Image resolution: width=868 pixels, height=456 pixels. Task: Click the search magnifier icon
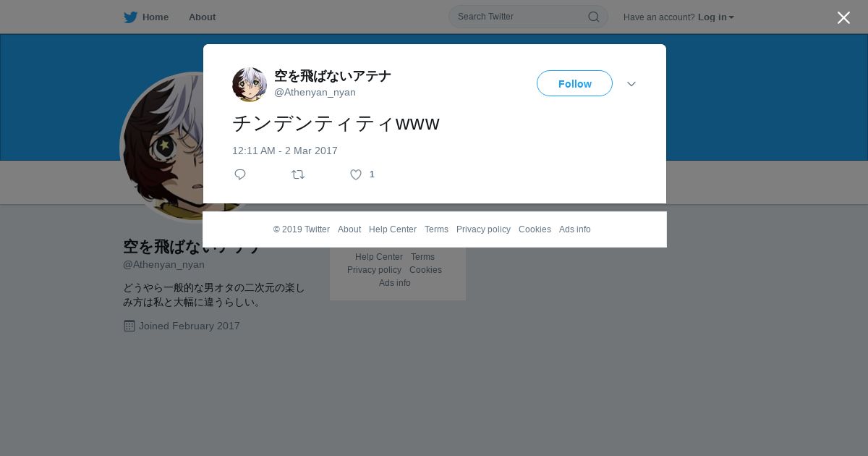[x=593, y=17]
